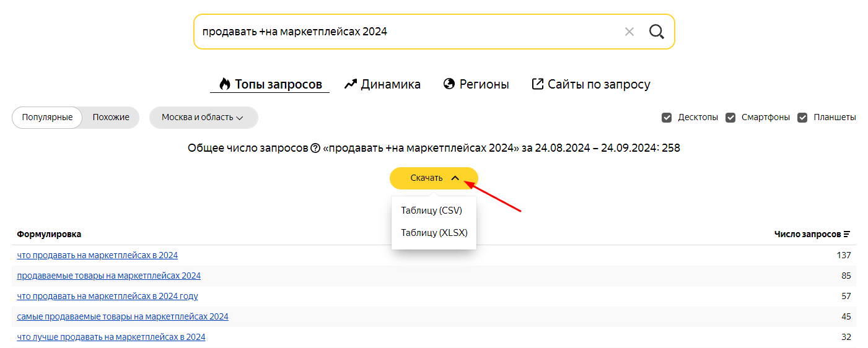This screenshot has width=868, height=348.
Task: Open link 'продаваемые товары на маркетплейсах 2024'
Action: click(109, 276)
